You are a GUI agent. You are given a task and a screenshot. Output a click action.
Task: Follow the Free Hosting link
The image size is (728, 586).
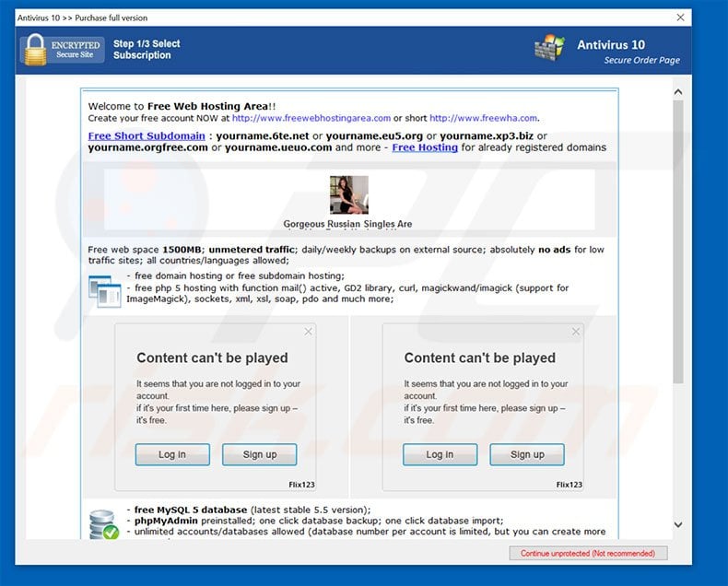425,147
